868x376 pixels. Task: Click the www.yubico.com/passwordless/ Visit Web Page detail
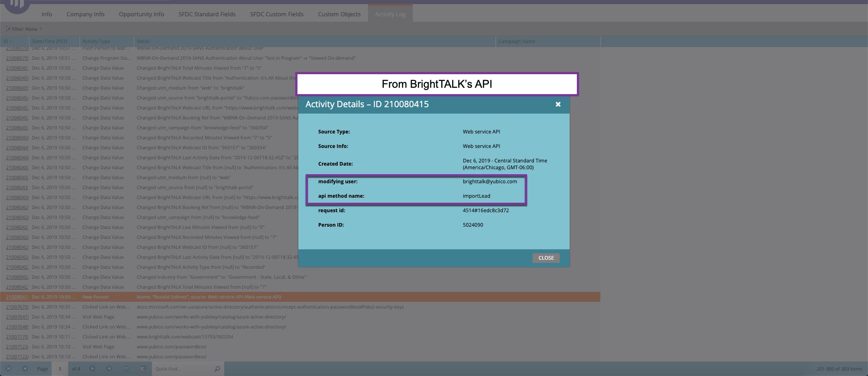[172, 347]
